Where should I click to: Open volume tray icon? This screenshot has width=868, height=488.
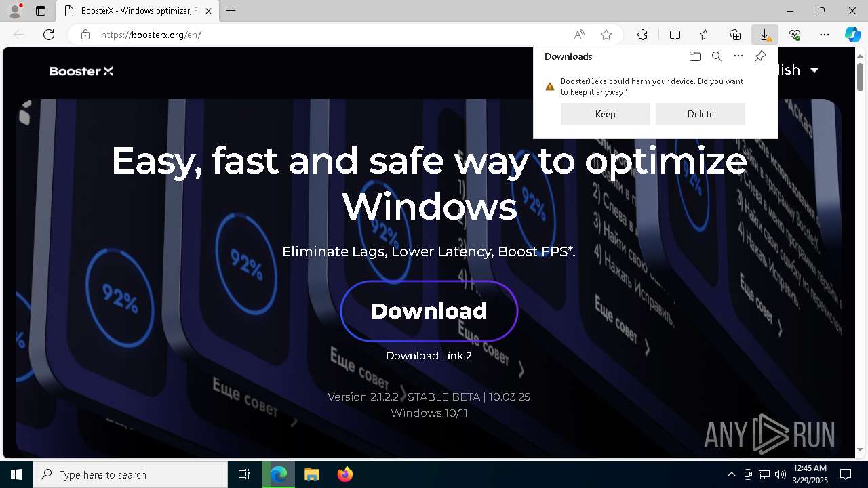[x=781, y=474]
